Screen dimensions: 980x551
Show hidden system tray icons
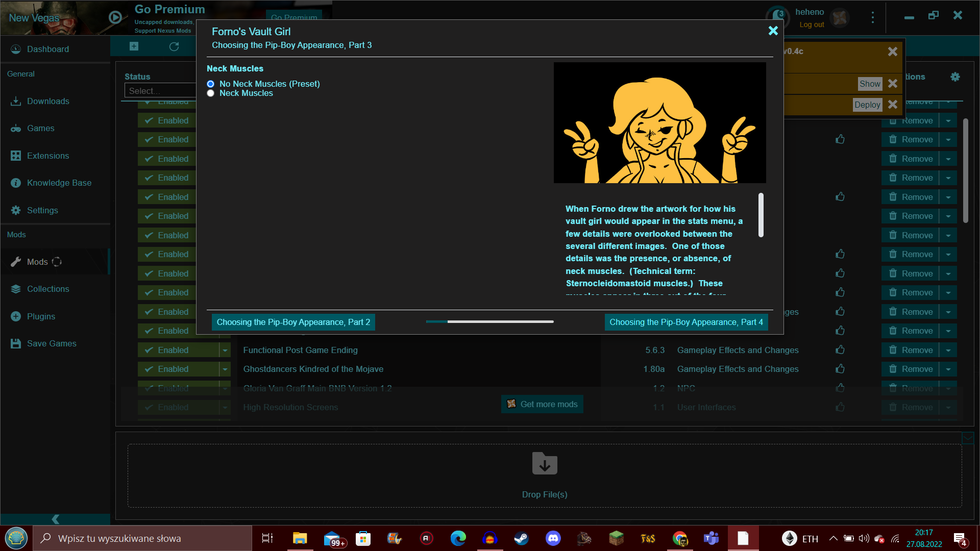833,538
